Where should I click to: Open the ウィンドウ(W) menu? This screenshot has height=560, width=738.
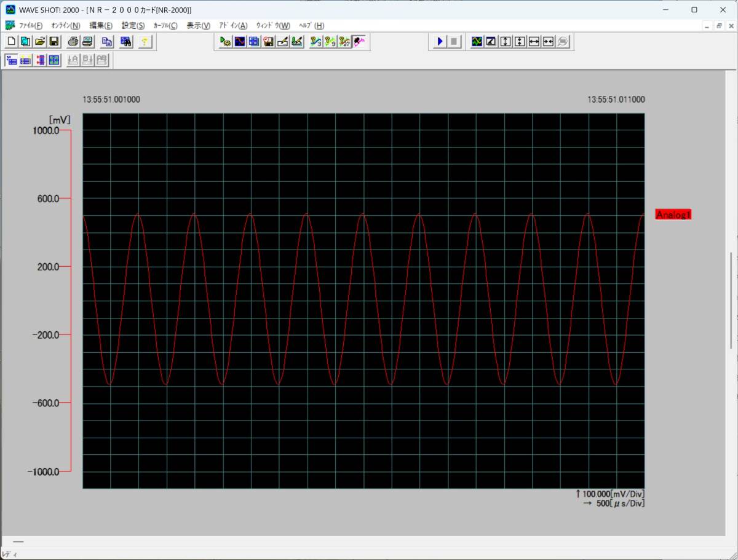pyautogui.click(x=273, y=26)
